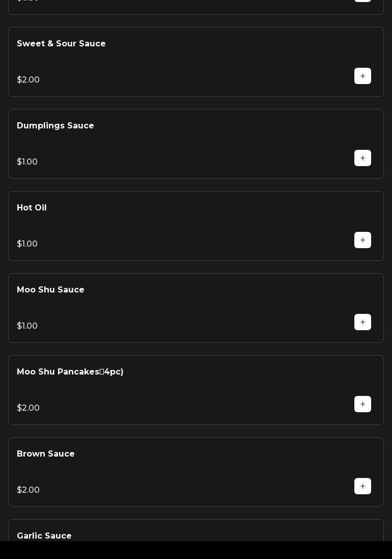Open the Sweet & Sour Sauce item title
The image size is (392, 559).
[61, 44]
